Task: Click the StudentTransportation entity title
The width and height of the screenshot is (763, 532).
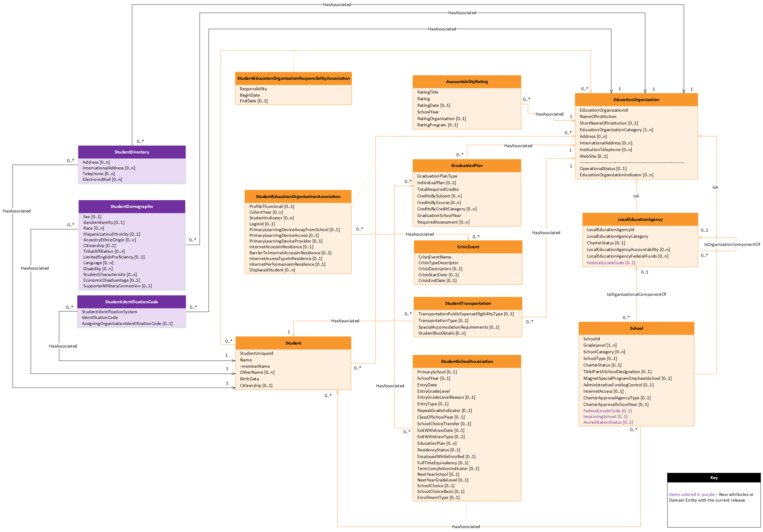Action: pos(468,303)
